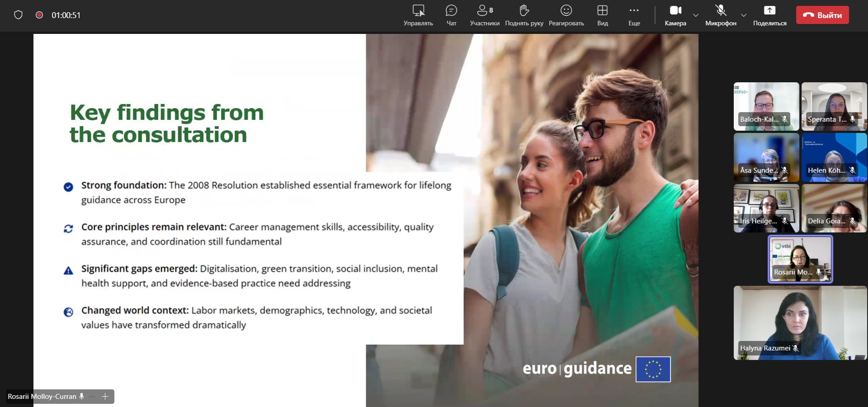Zoom in the shared slide with plus

pyautogui.click(x=105, y=397)
